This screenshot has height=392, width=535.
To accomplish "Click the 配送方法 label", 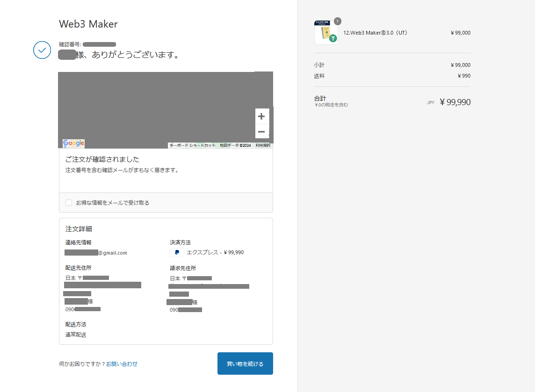I will coord(76,324).
